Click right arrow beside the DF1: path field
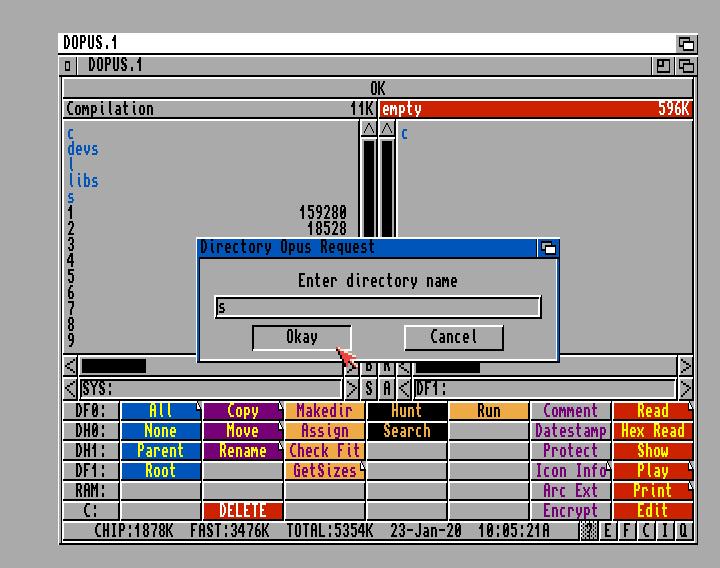The image size is (720, 568). pyautogui.click(x=685, y=389)
